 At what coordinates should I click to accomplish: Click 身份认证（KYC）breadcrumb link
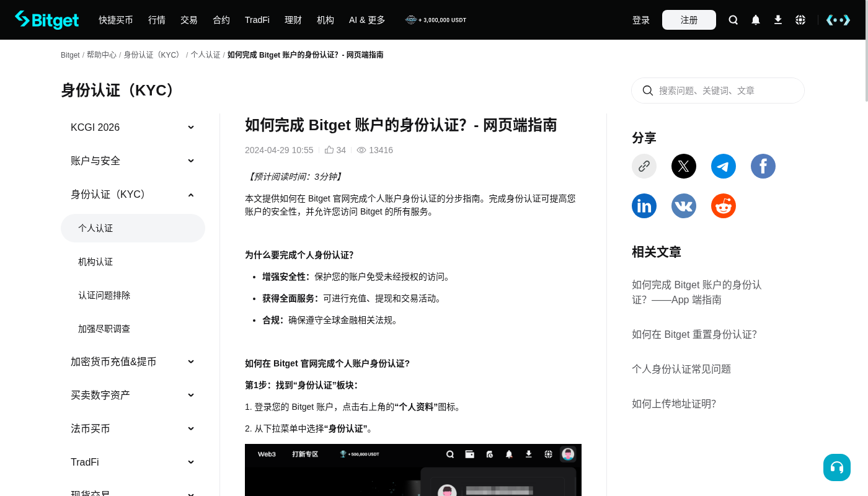pyautogui.click(x=153, y=55)
